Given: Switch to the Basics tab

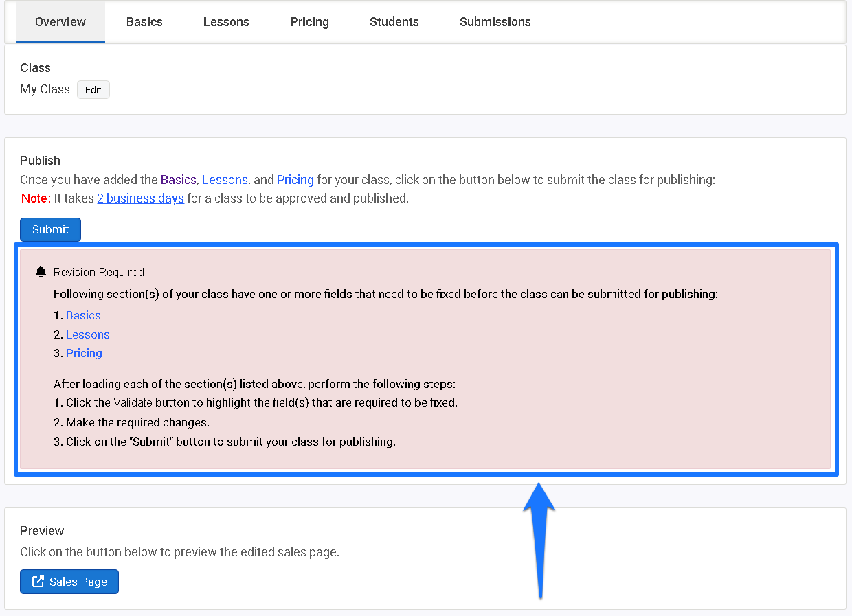Looking at the screenshot, I should click(x=144, y=22).
